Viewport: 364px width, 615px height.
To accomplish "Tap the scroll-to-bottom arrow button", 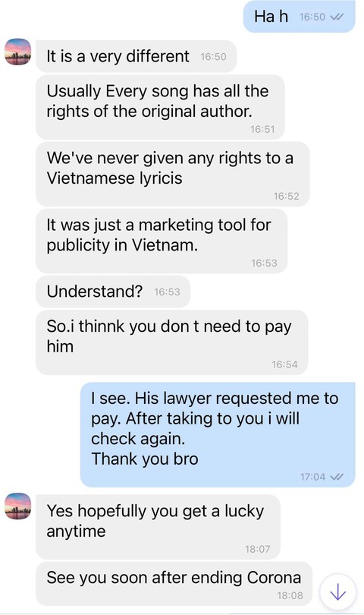I will point(337,592).
